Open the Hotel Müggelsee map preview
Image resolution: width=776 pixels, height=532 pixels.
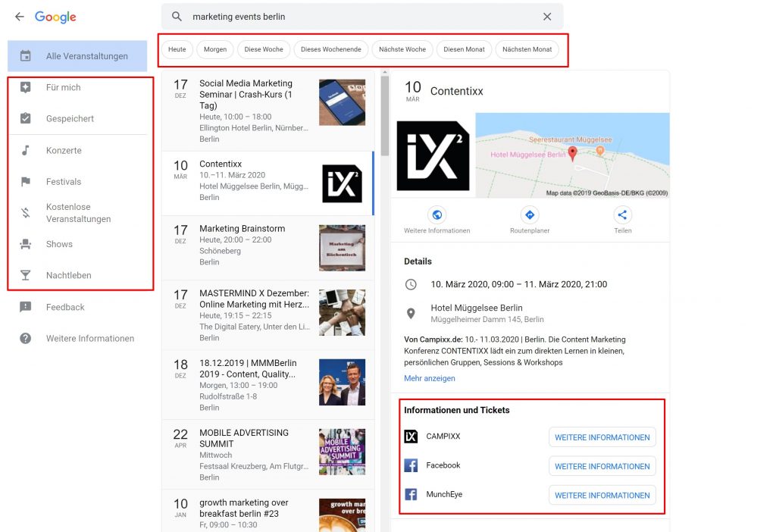click(x=572, y=155)
